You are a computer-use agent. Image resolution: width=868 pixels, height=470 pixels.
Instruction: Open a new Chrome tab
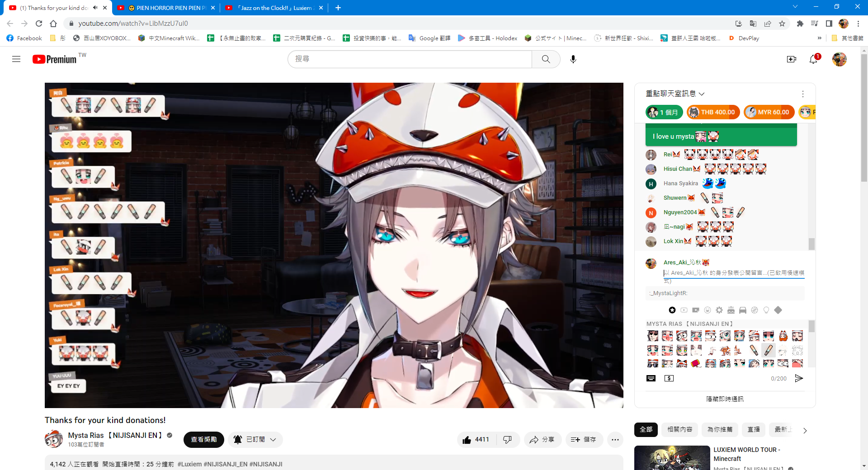338,8
